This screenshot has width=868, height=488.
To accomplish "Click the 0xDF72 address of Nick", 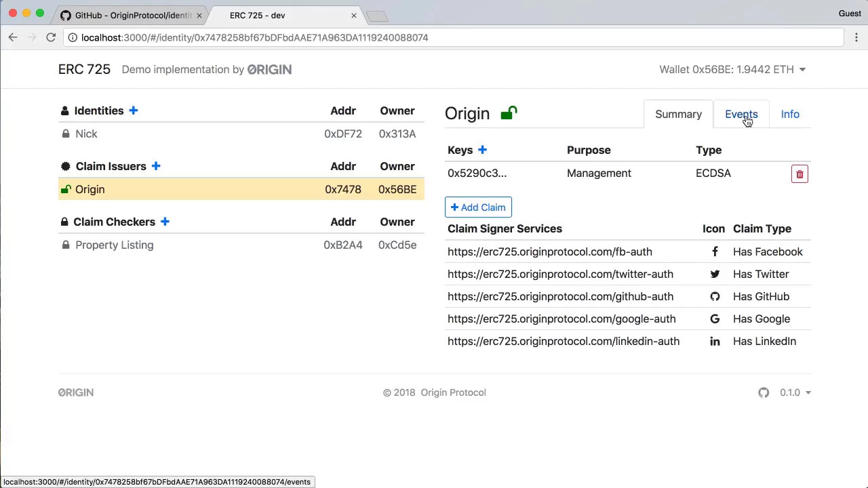I will pos(343,134).
